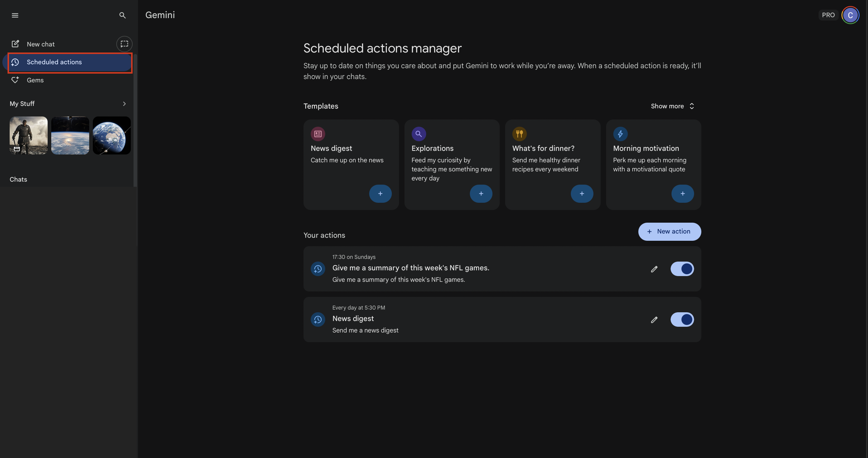Edit the News digest scheduled action

pyautogui.click(x=654, y=320)
